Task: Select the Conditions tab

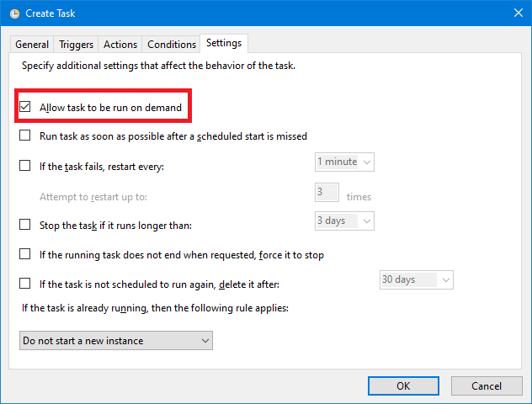Action: [x=172, y=45]
